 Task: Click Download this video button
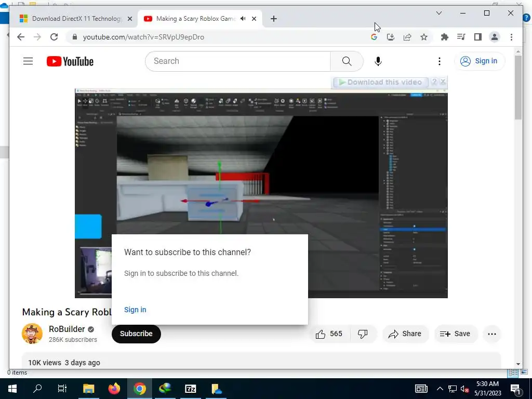(x=381, y=82)
